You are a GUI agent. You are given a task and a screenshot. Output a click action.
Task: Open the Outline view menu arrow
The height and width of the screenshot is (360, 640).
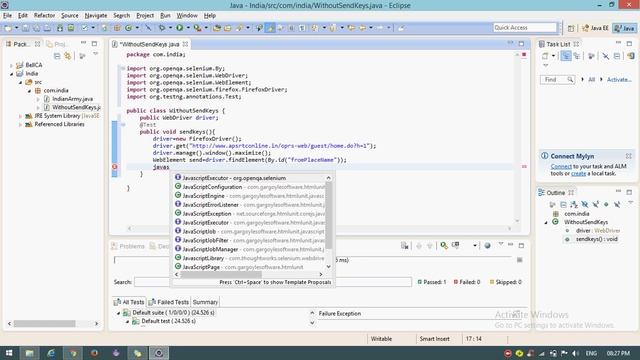[631, 203]
